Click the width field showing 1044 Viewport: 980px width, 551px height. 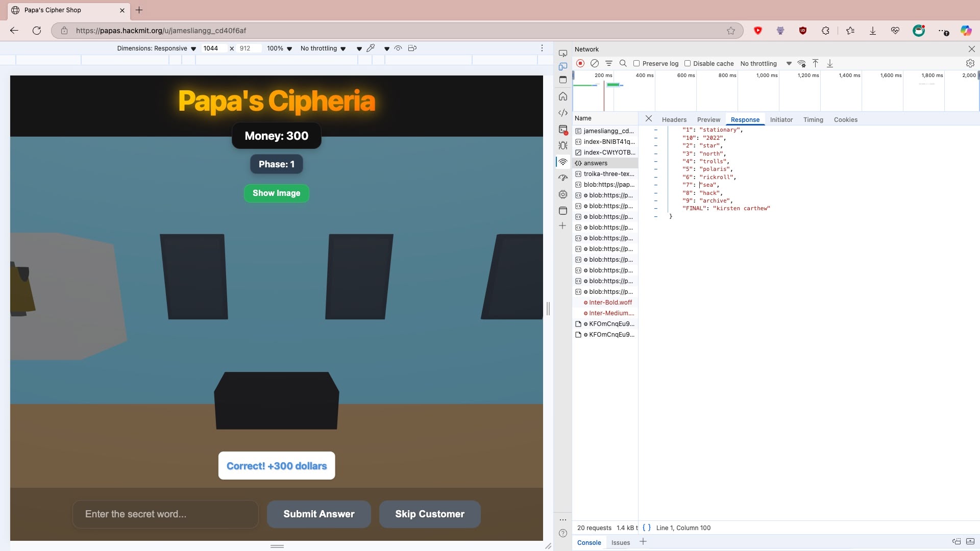coord(214,48)
